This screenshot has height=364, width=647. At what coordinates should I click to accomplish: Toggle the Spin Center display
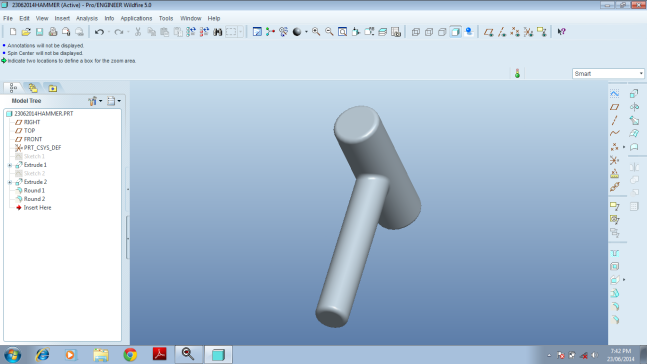tap(270, 32)
